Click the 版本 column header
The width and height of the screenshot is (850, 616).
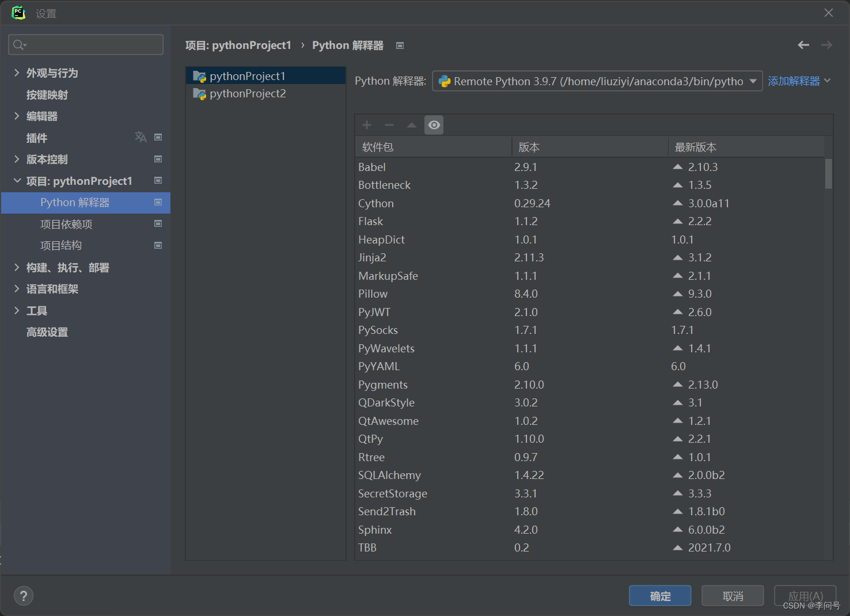590,147
